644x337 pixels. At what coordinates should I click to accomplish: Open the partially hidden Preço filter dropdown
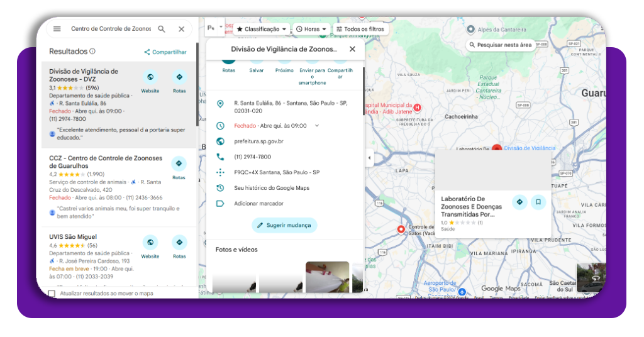(215, 28)
